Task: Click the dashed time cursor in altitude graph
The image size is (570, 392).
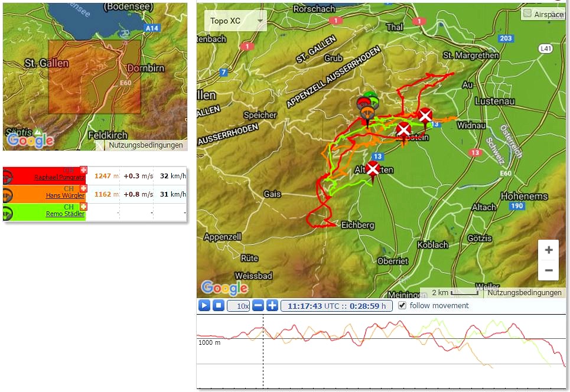Action: [x=263, y=351]
